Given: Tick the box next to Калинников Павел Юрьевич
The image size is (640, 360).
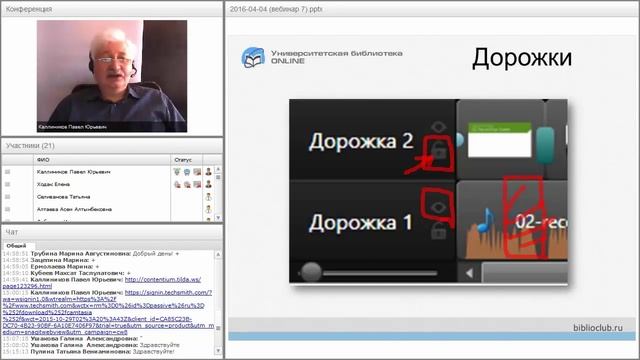Looking at the screenshot, I should coord(7,172).
